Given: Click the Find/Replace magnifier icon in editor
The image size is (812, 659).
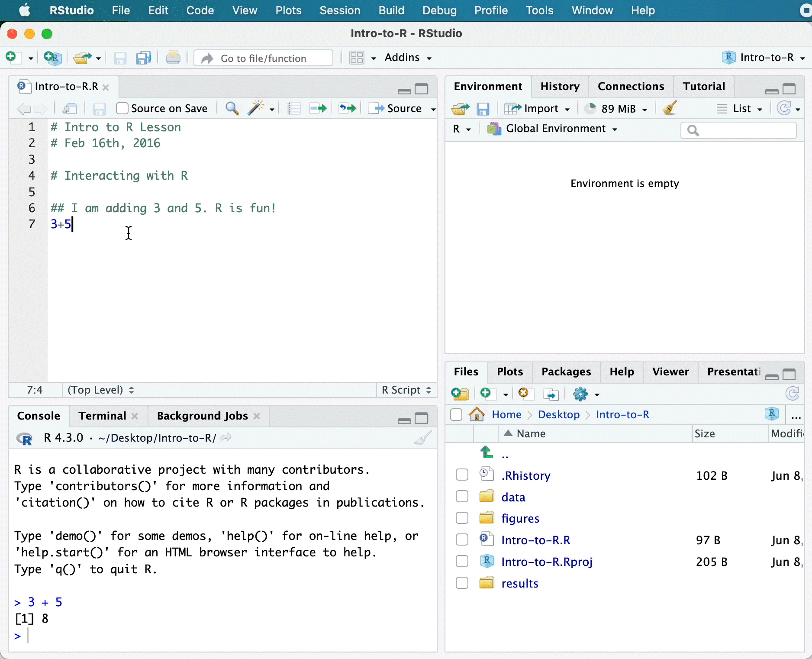Looking at the screenshot, I should point(232,108).
